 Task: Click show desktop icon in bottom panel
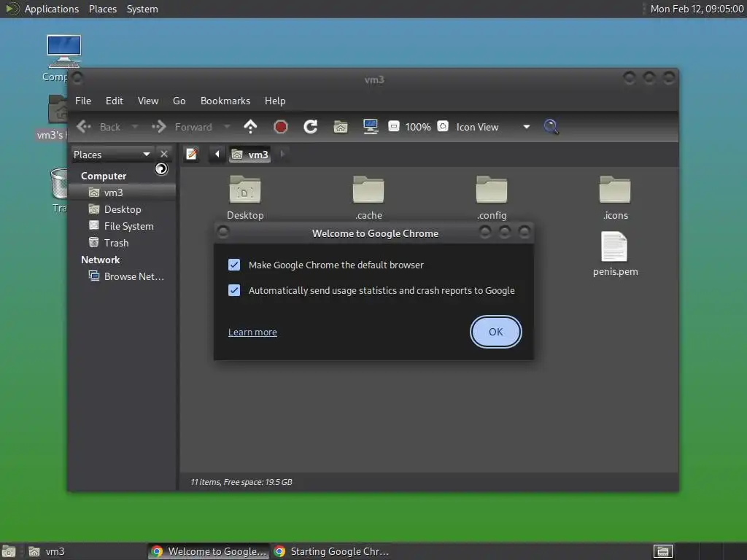(9, 551)
